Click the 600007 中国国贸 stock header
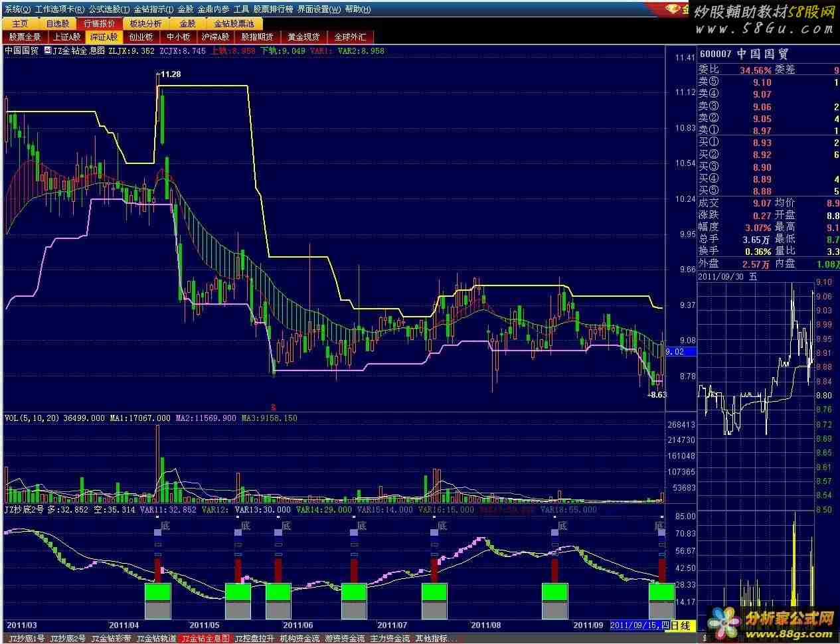Screen dimensions: 840x644 [x=744, y=54]
